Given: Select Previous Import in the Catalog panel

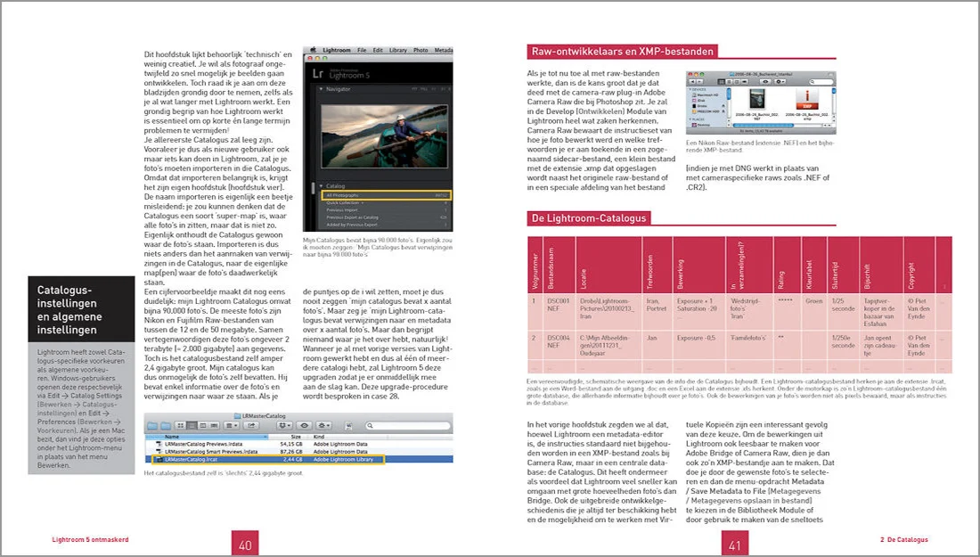Looking at the screenshot, I should pos(386,210).
